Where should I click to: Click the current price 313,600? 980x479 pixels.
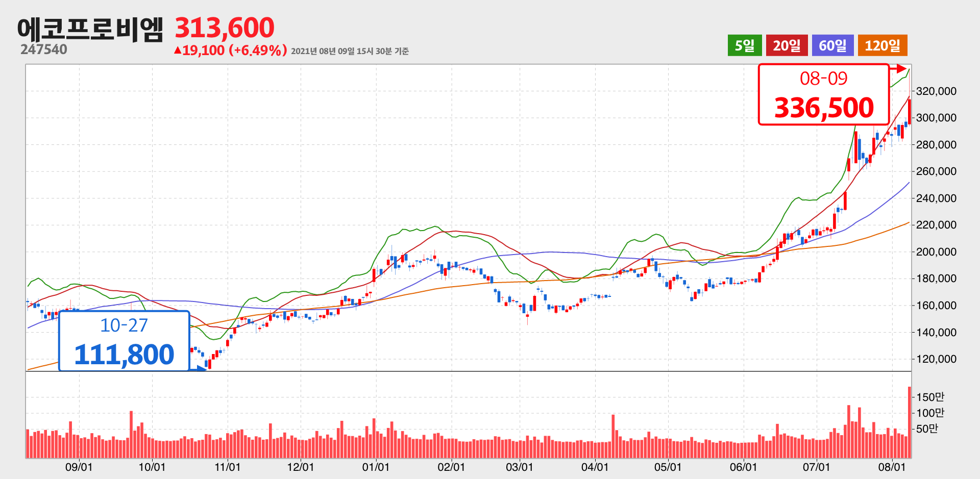[x=225, y=28]
